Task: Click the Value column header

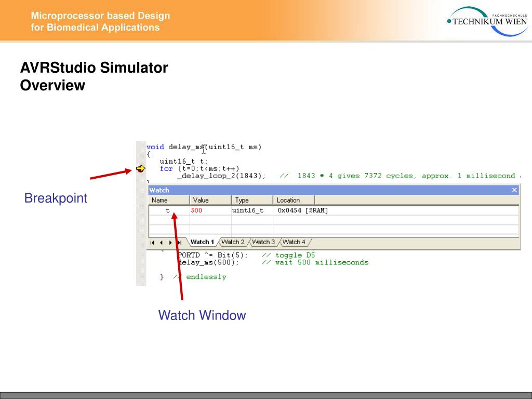Action: (210, 200)
